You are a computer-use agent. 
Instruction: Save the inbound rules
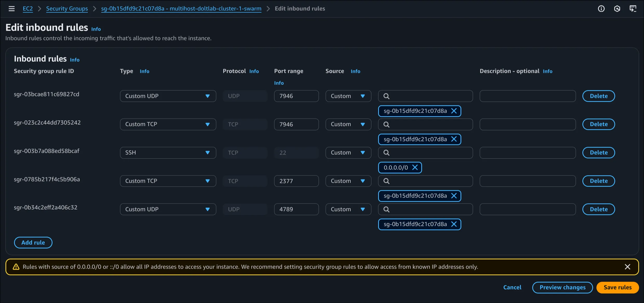tap(618, 287)
